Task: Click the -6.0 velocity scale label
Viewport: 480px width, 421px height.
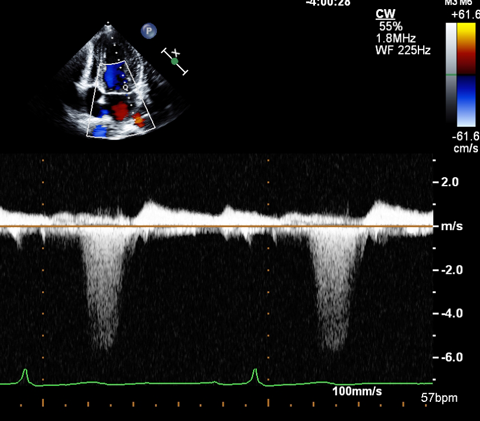Action: tap(452, 357)
